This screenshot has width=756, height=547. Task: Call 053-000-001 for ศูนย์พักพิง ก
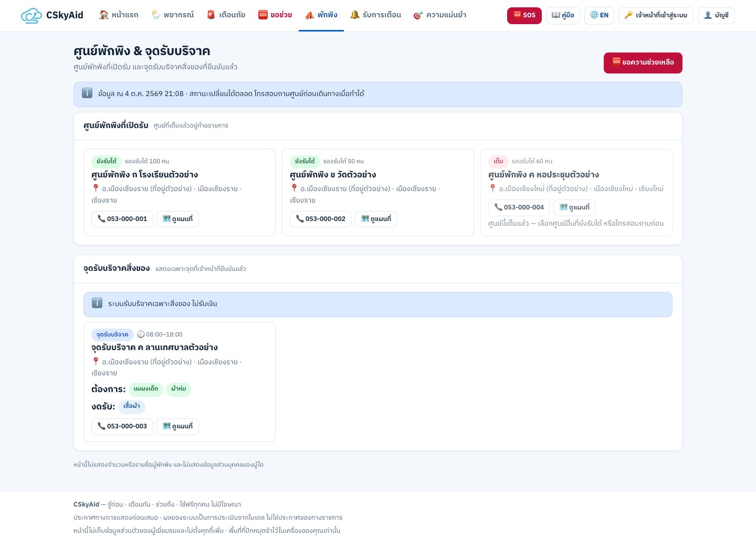(x=122, y=219)
